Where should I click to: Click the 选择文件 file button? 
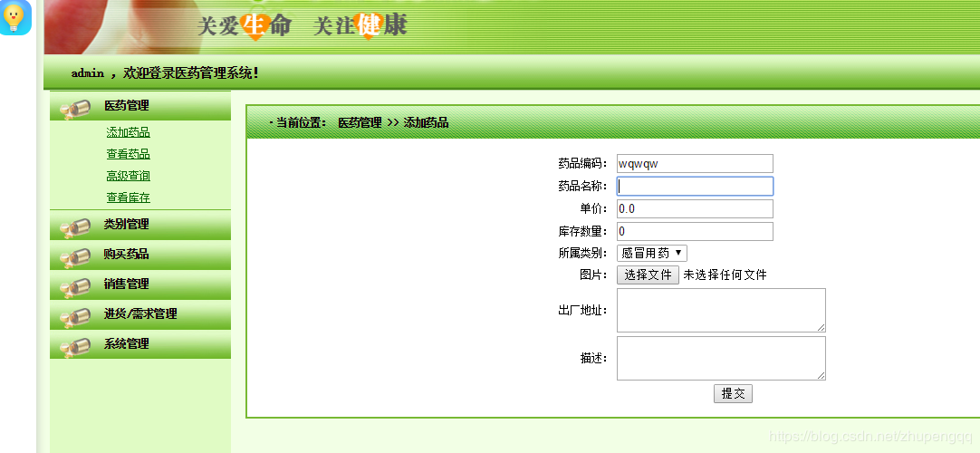648,275
